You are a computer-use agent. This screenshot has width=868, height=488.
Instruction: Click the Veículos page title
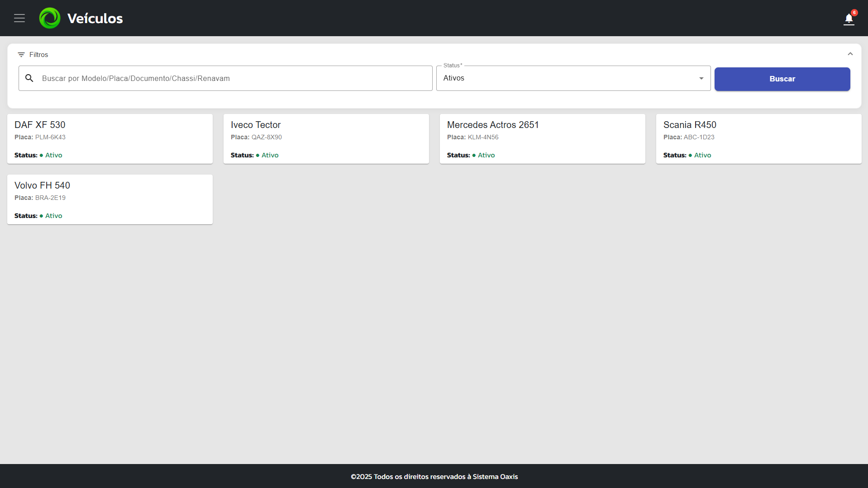click(x=95, y=19)
